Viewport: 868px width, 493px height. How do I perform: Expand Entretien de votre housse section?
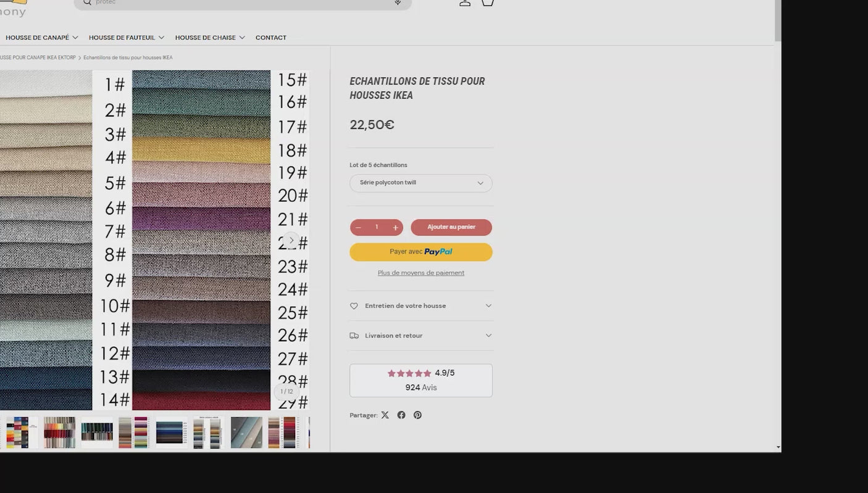[421, 306]
